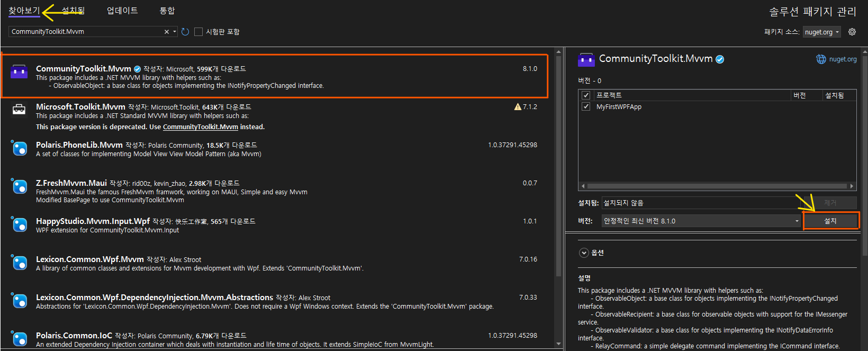Click the Polaris.Common.IoC package icon
Image resolution: width=868 pixels, height=351 pixels.
click(19, 339)
